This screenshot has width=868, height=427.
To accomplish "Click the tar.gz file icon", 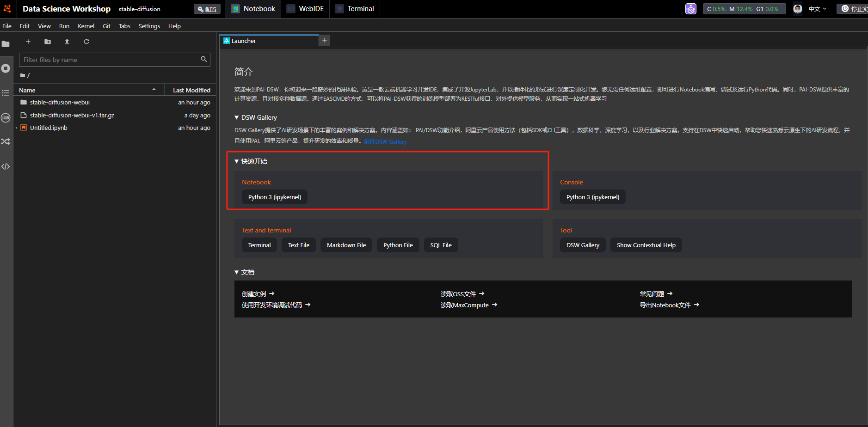I will click(x=24, y=115).
